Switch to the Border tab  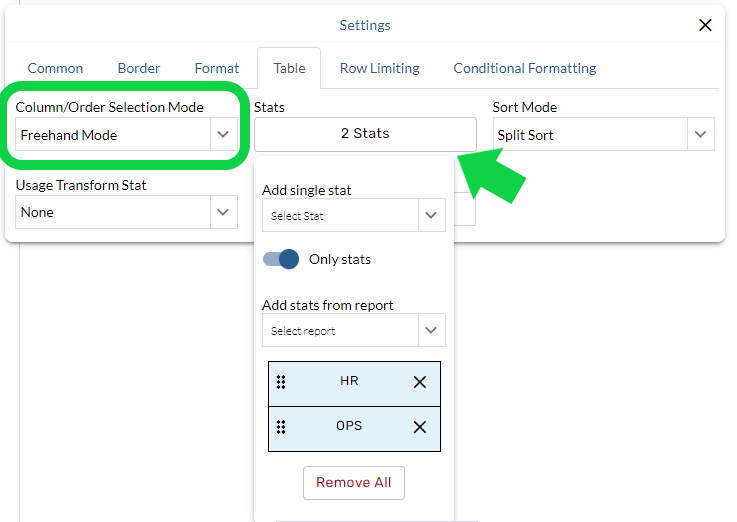(x=139, y=68)
